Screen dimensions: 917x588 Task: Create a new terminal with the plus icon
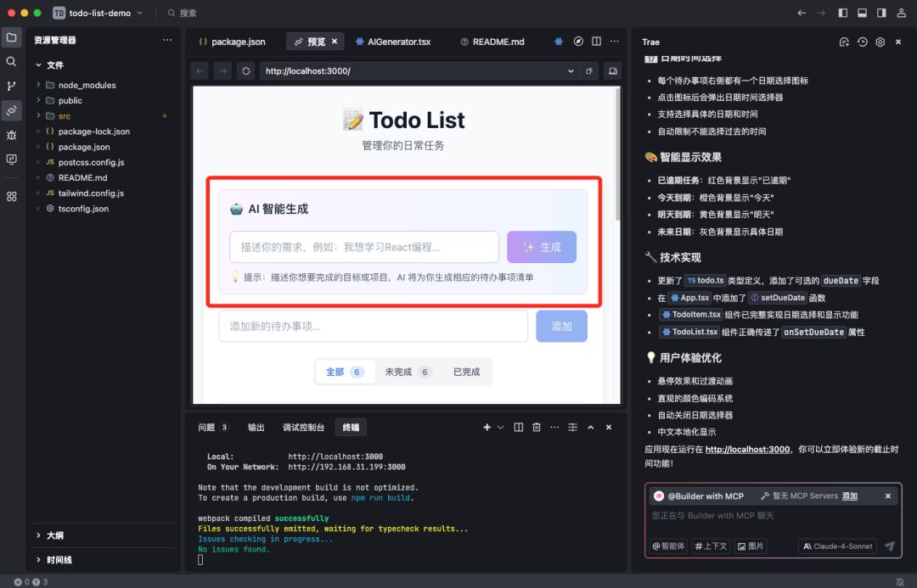tap(487, 428)
